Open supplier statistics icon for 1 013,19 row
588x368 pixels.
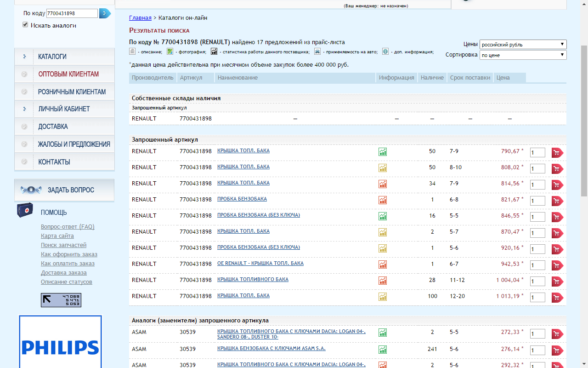(x=382, y=297)
